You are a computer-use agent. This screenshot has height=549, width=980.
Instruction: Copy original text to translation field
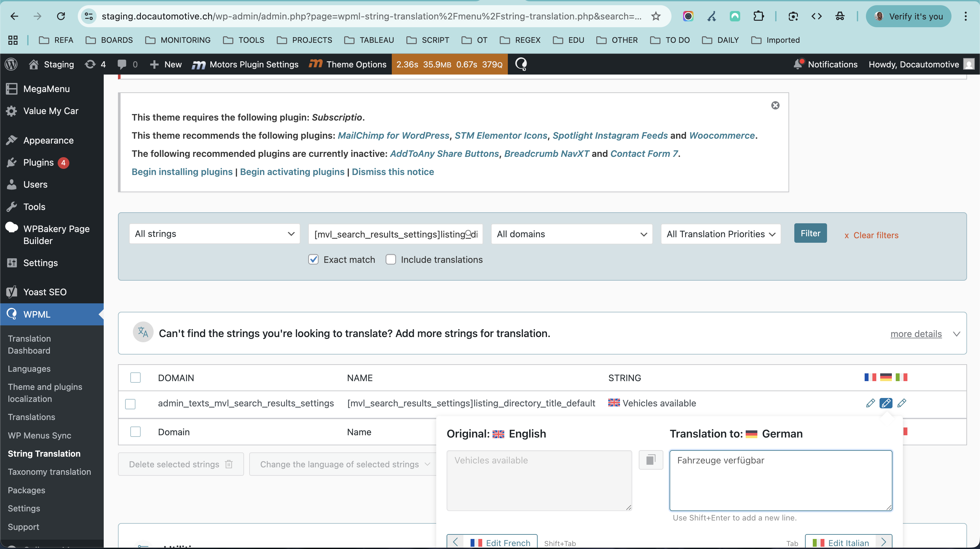click(x=651, y=460)
